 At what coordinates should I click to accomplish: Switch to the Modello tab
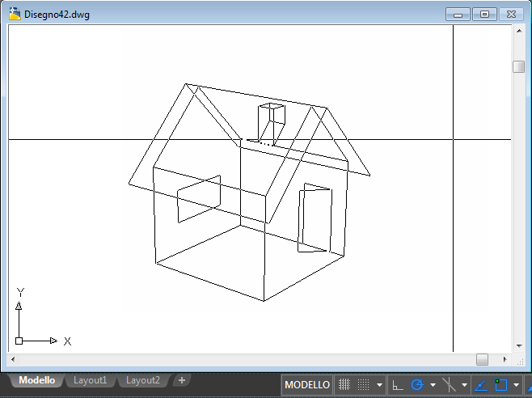click(36, 380)
